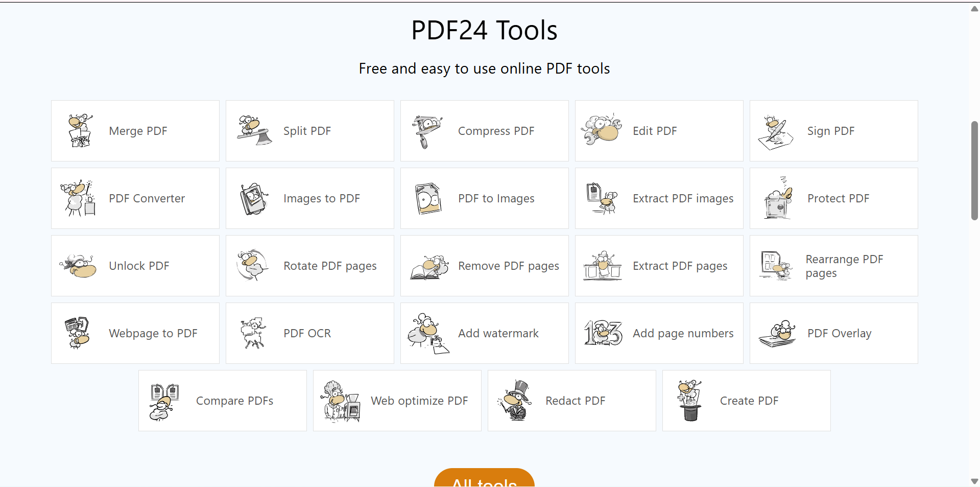Click the Remove PDF pages icon
This screenshot has width=980, height=487.
pyautogui.click(x=429, y=267)
